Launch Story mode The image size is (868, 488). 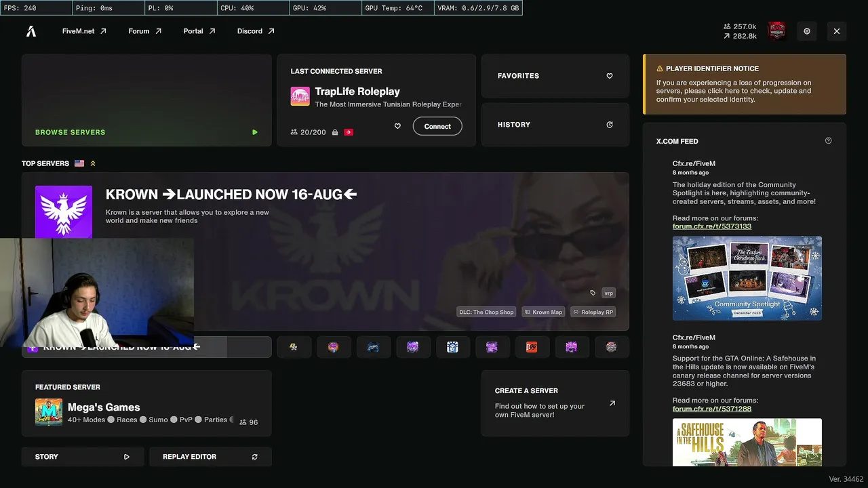pyautogui.click(x=83, y=457)
